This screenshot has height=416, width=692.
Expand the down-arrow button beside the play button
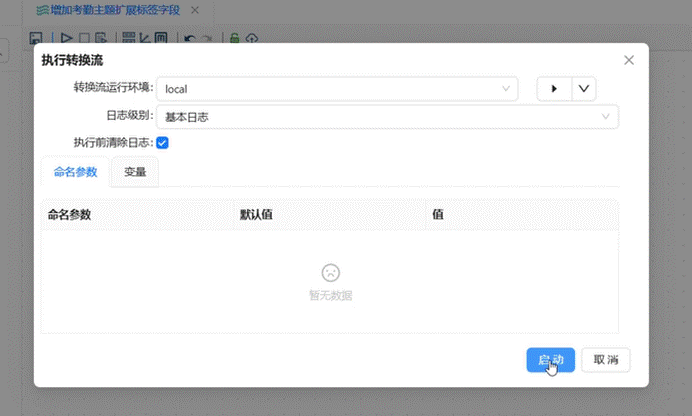[x=584, y=89]
